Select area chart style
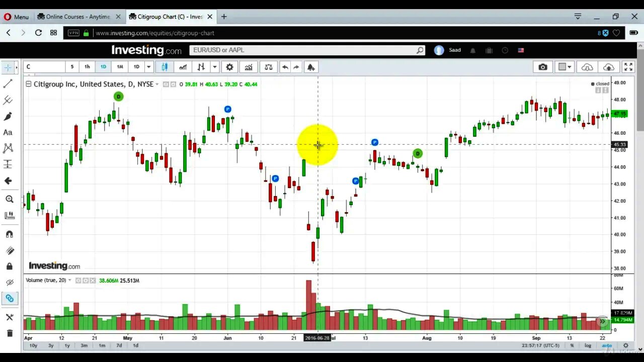The width and height of the screenshot is (644, 362). (x=183, y=67)
